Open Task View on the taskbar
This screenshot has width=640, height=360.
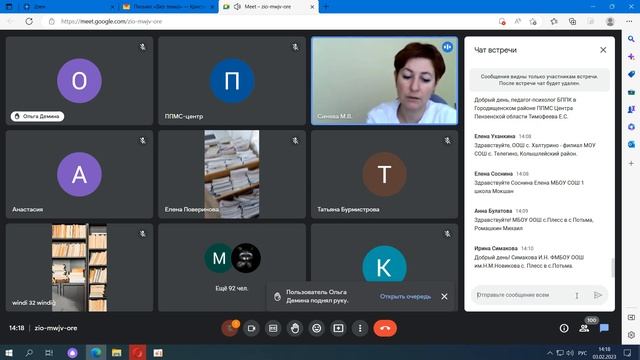point(49,353)
